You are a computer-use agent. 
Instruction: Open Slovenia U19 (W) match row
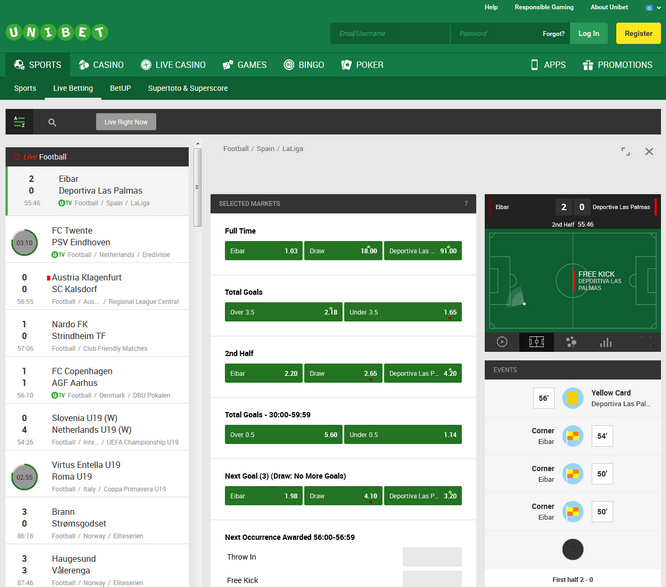click(97, 427)
